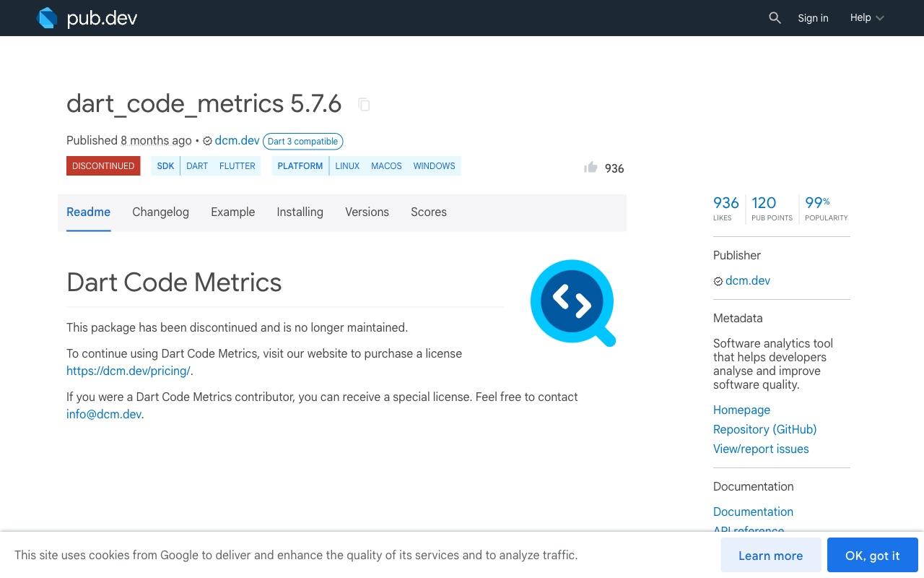924x578 pixels.
Task: Switch to the Versions tab
Action: [x=367, y=212]
